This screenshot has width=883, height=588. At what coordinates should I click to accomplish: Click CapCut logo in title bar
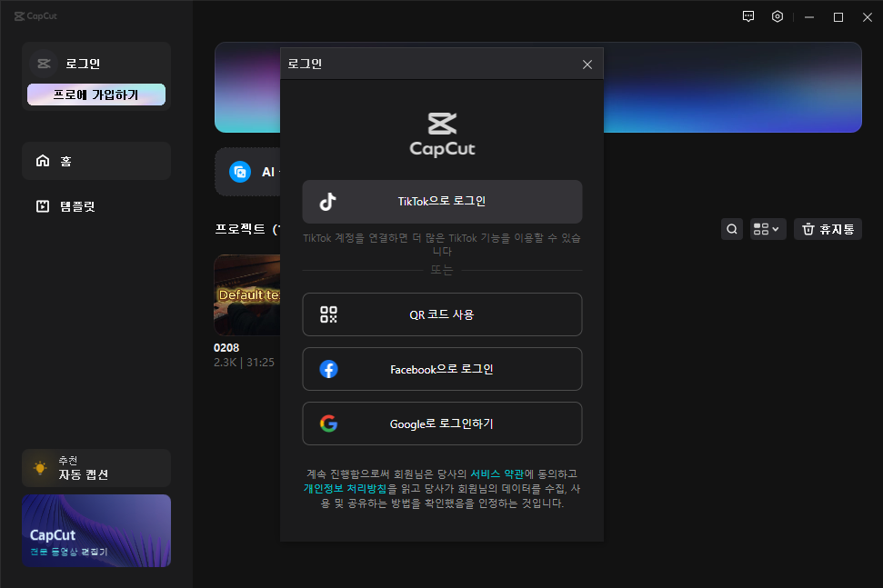coord(35,16)
